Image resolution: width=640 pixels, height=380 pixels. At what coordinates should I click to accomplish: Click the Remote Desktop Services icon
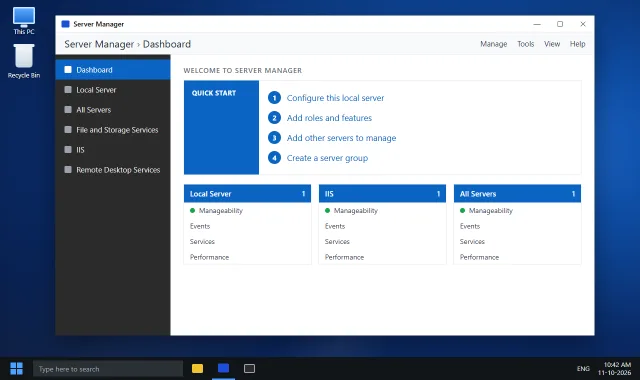(x=68, y=170)
